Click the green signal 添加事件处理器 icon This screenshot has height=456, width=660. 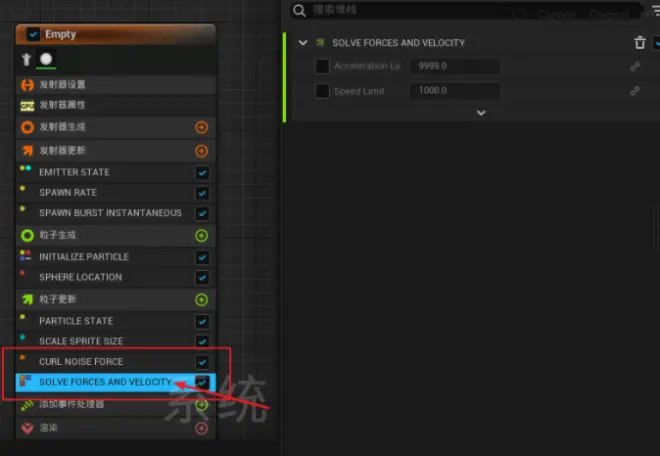[27, 405]
